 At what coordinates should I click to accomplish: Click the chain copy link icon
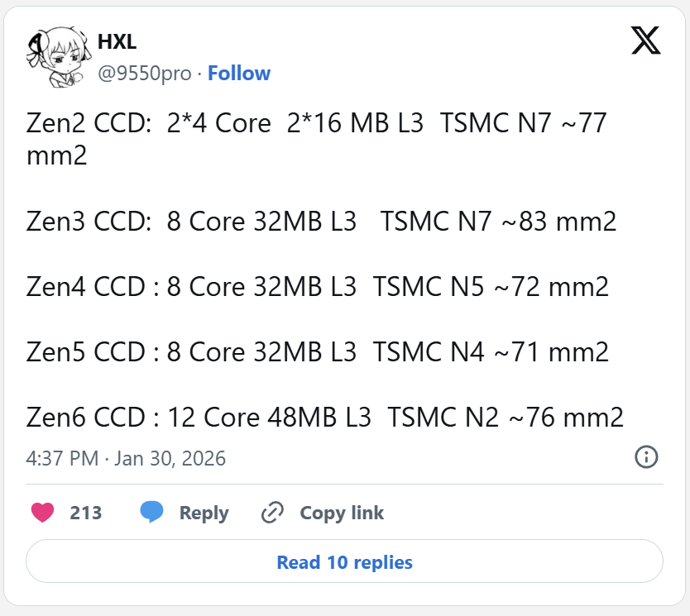click(x=272, y=513)
